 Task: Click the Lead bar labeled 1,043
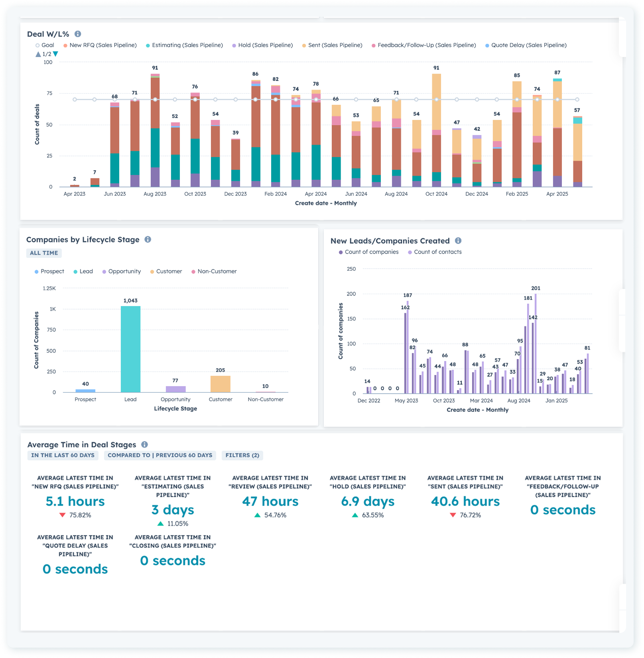point(130,349)
